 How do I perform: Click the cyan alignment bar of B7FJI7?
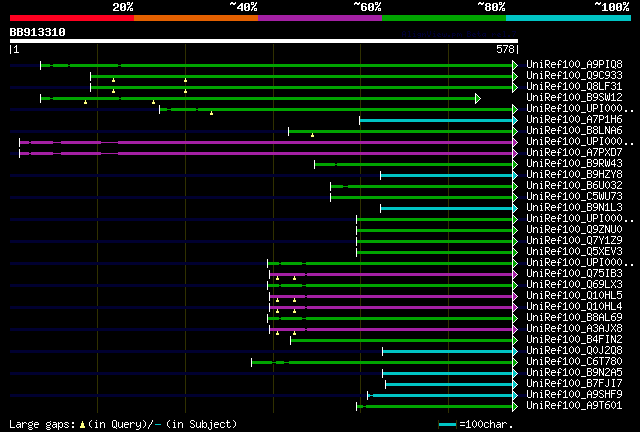(449, 385)
